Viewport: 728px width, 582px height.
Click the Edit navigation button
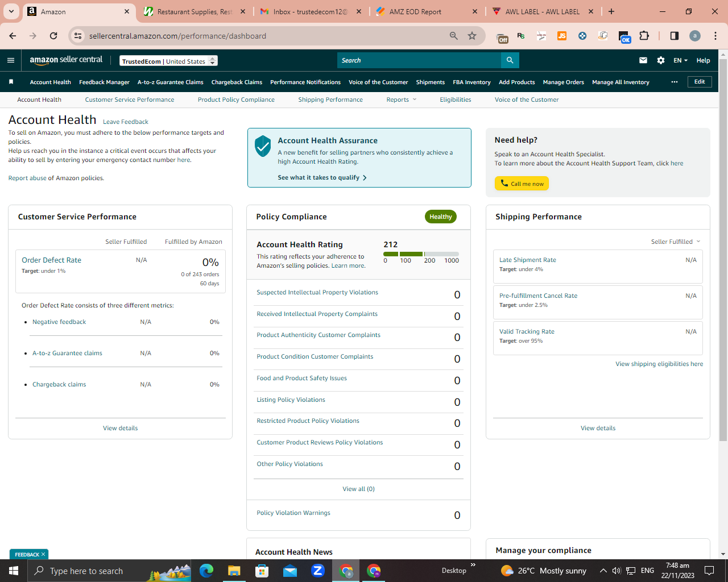click(x=700, y=82)
